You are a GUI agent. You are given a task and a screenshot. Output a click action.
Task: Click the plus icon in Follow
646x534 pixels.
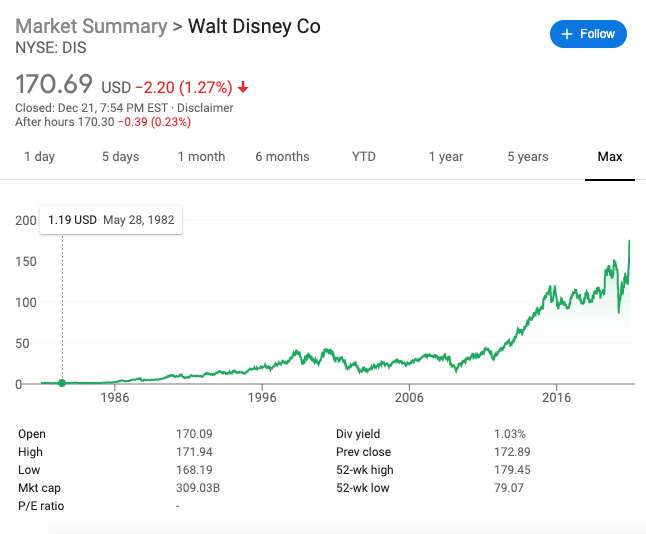coord(567,34)
